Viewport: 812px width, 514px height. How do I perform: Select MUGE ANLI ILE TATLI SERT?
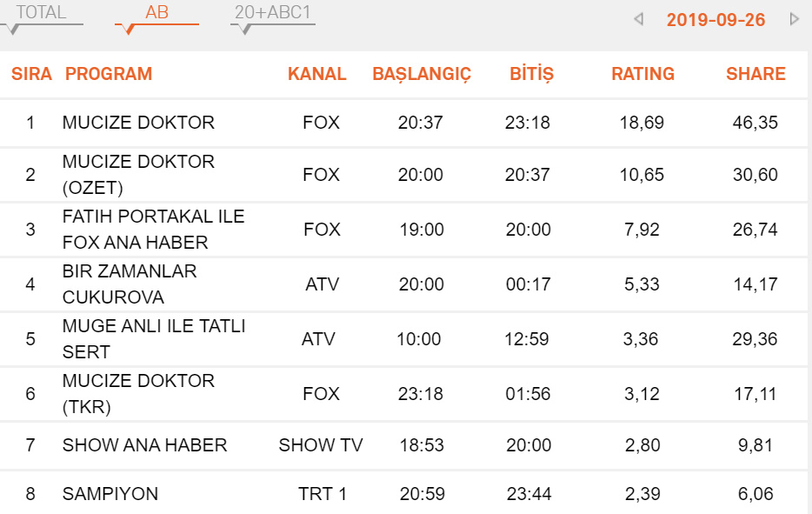point(154,339)
